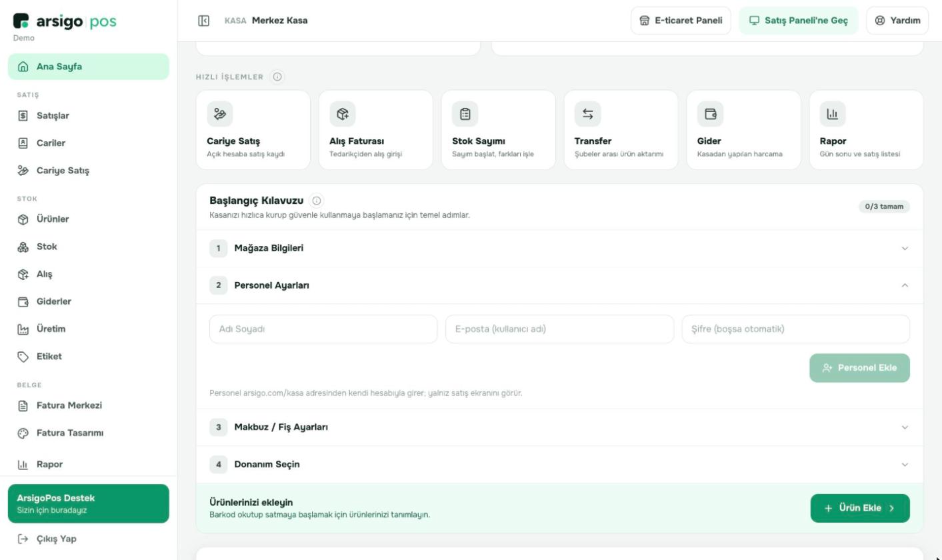This screenshot has height=560, width=942.
Task: Open the Rapor chart quick action
Action: (833, 114)
